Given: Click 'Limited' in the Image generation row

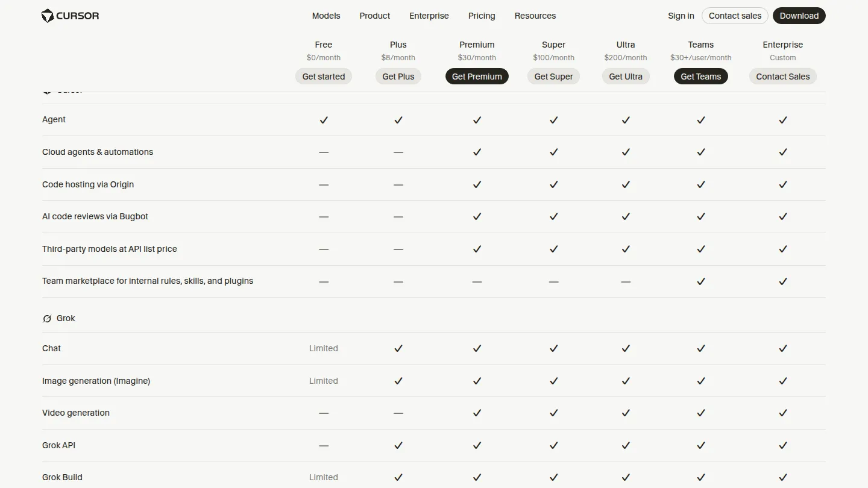Looking at the screenshot, I should [324, 381].
